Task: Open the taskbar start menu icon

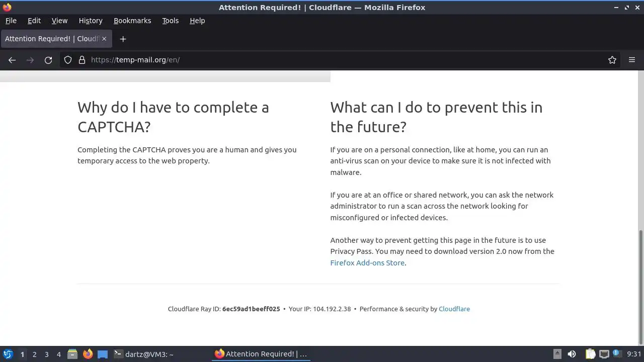Action: click(x=8, y=354)
